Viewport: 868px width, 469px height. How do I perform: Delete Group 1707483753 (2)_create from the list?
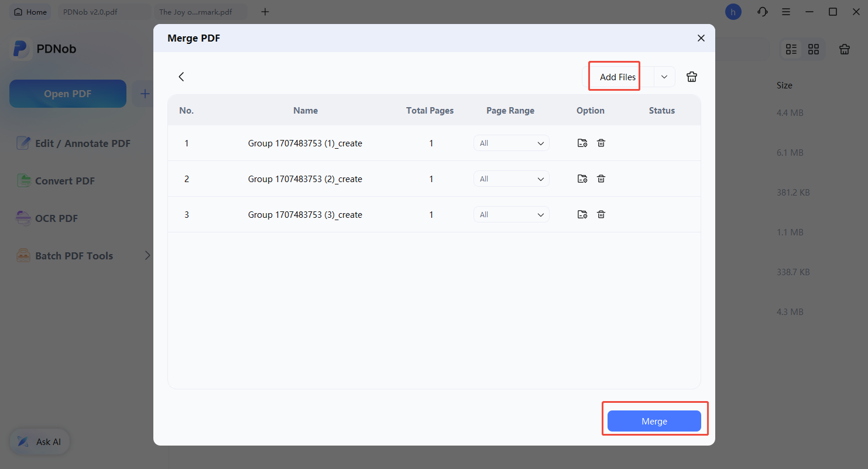coord(601,178)
